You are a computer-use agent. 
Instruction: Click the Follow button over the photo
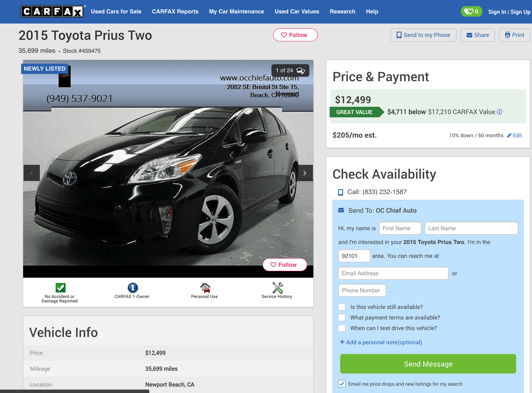pos(284,265)
